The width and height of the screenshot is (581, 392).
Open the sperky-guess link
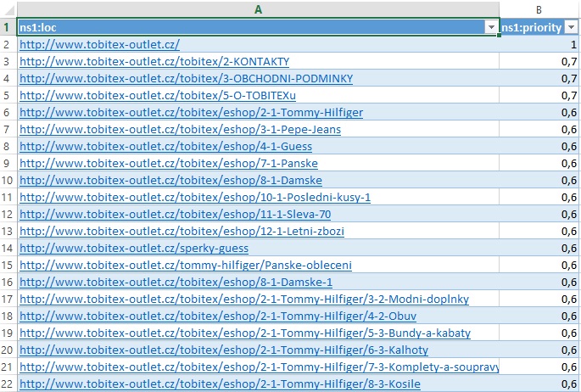[134, 249]
